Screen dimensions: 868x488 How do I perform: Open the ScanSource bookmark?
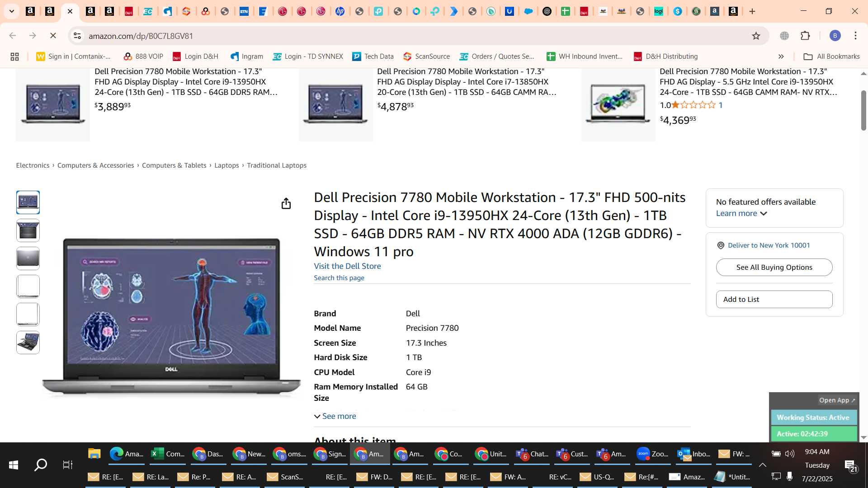click(x=426, y=56)
